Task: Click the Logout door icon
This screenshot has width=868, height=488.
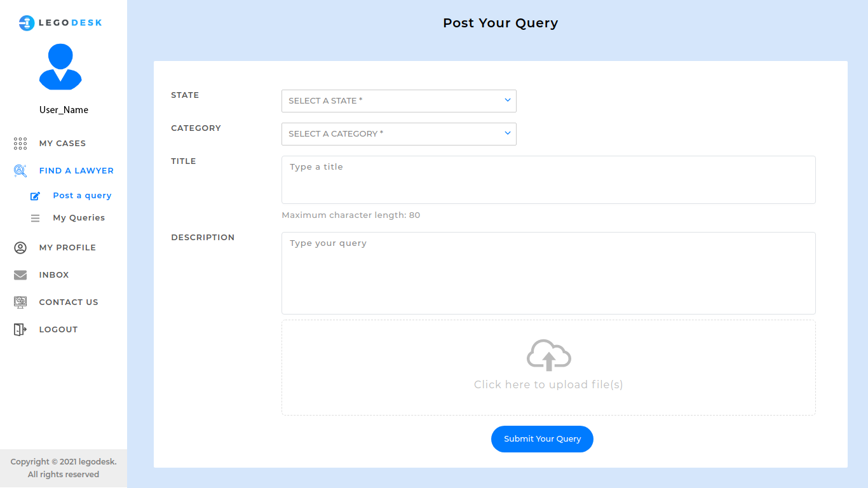Action: pos(20,330)
